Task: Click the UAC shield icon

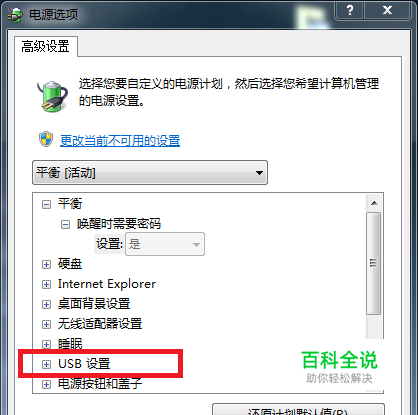Action: pyautogui.click(x=46, y=139)
